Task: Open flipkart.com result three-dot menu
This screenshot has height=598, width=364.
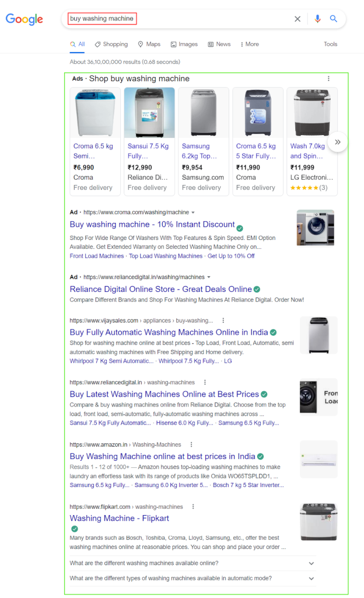Action: click(x=193, y=506)
